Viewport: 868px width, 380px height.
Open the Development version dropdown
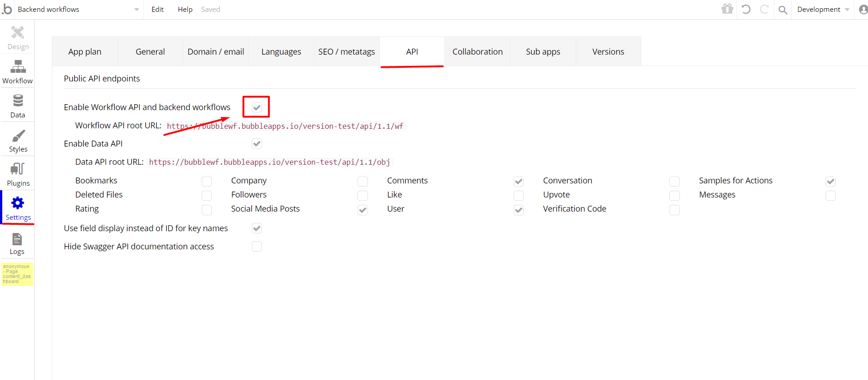coord(823,10)
